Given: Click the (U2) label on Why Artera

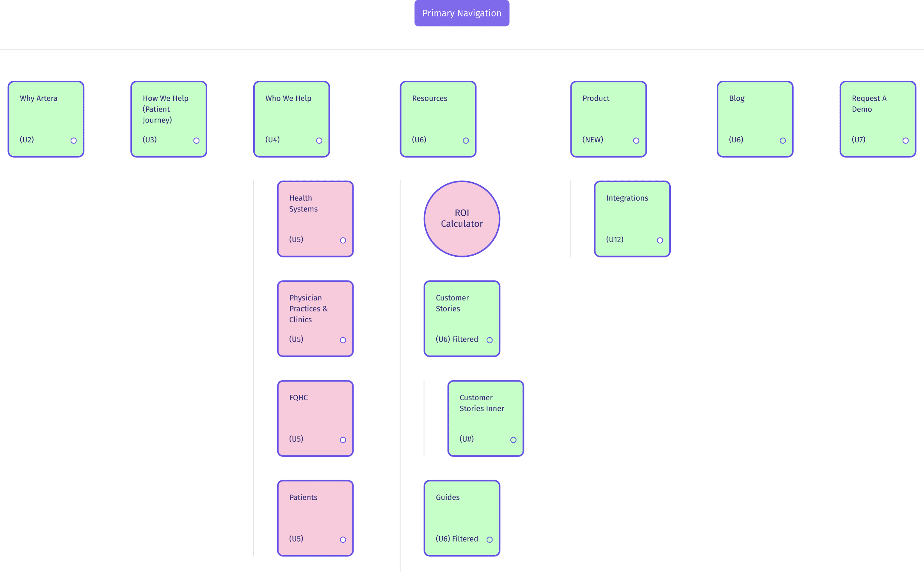Looking at the screenshot, I should (27, 140).
